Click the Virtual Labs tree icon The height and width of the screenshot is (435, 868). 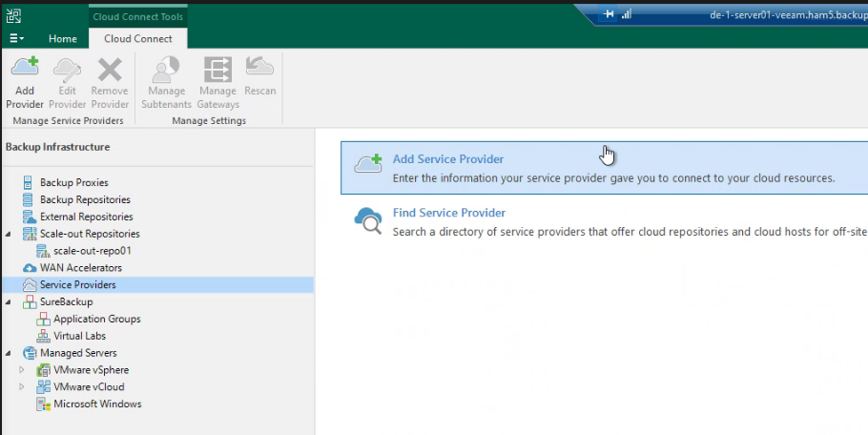pyautogui.click(x=43, y=336)
